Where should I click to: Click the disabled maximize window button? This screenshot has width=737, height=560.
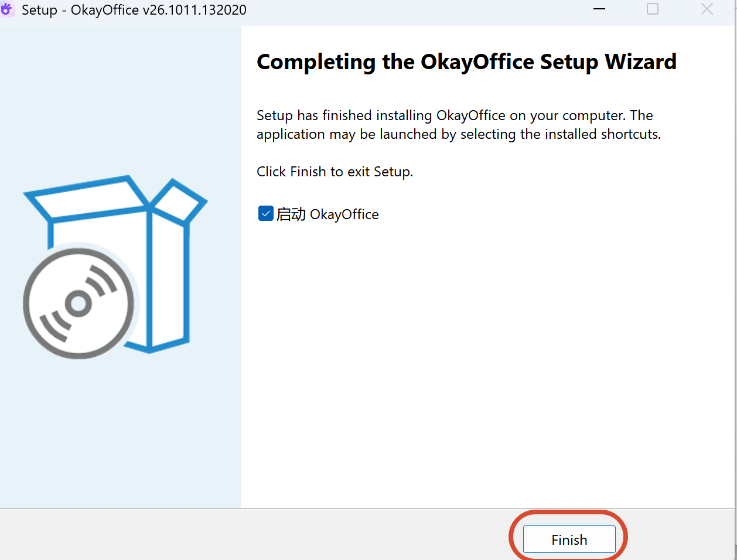click(653, 9)
